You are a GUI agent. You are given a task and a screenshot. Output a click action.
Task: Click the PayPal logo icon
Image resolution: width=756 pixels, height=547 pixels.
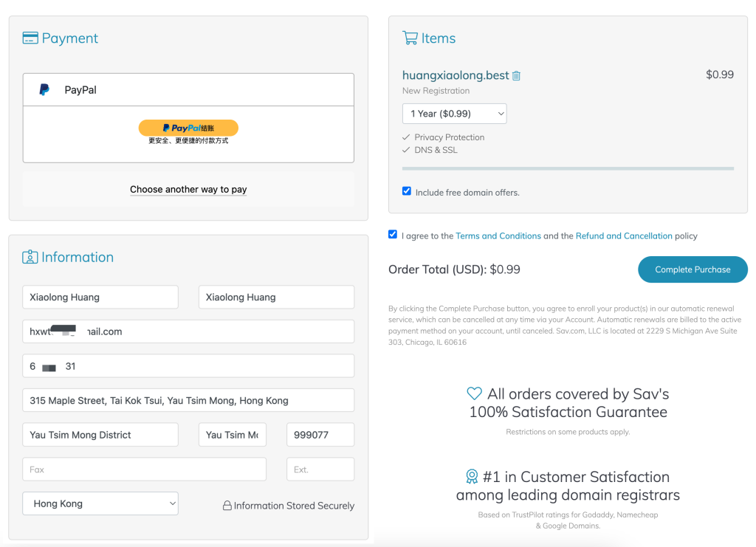click(x=44, y=90)
